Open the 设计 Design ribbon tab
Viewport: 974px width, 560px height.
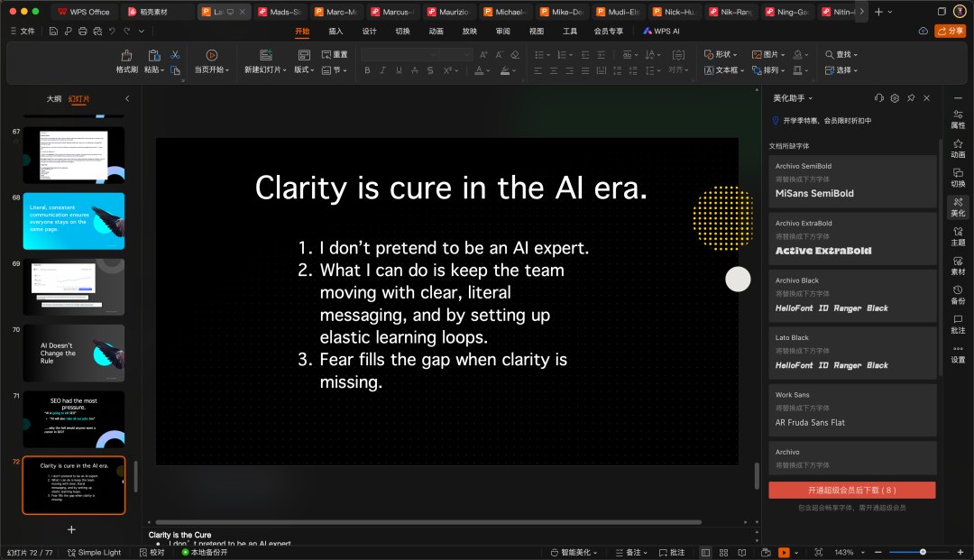[369, 31]
